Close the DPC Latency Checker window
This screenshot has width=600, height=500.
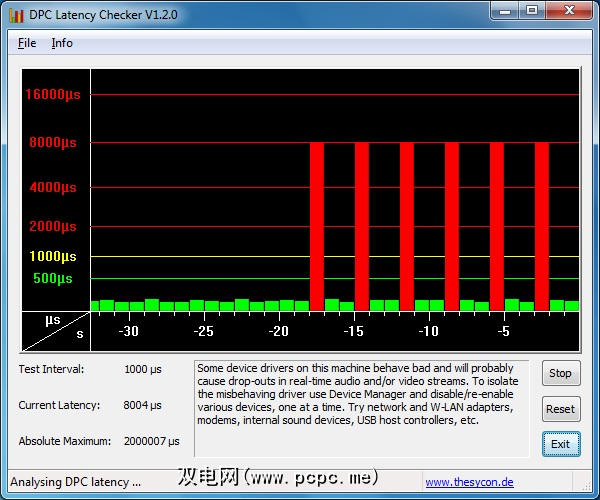coord(570,11)
